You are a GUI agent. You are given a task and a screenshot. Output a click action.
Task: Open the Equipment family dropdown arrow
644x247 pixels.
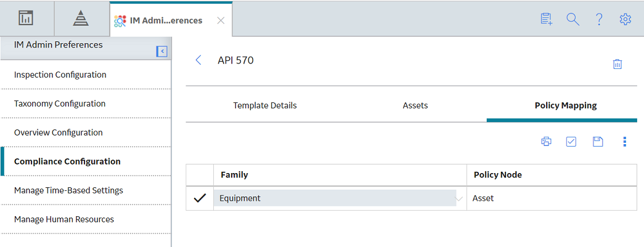tap(459, 199)
